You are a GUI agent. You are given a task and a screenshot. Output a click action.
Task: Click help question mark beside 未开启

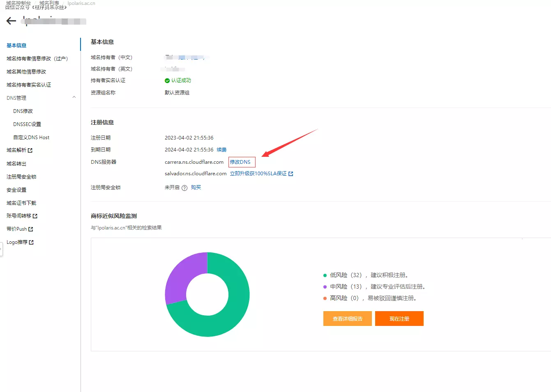point(184,188)
